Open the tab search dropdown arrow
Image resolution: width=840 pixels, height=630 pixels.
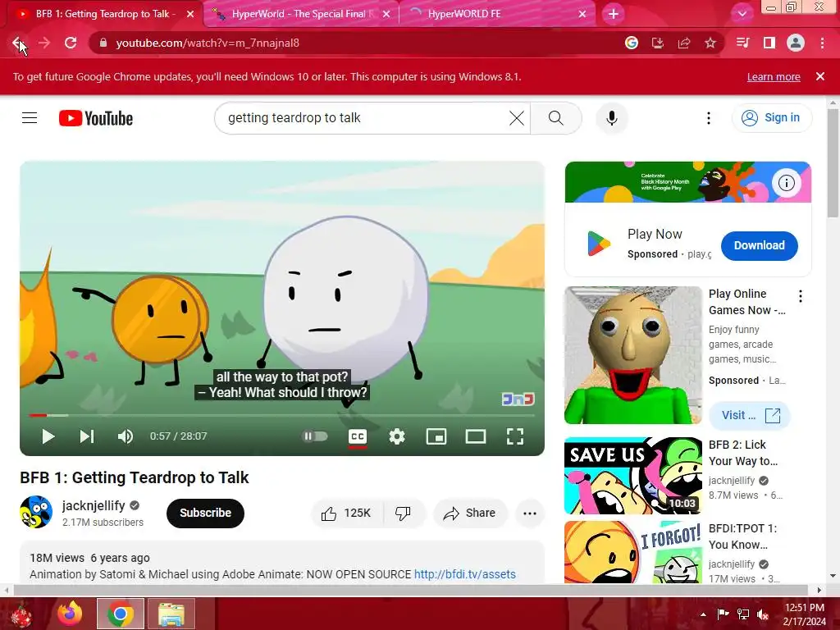coord(742,14)
